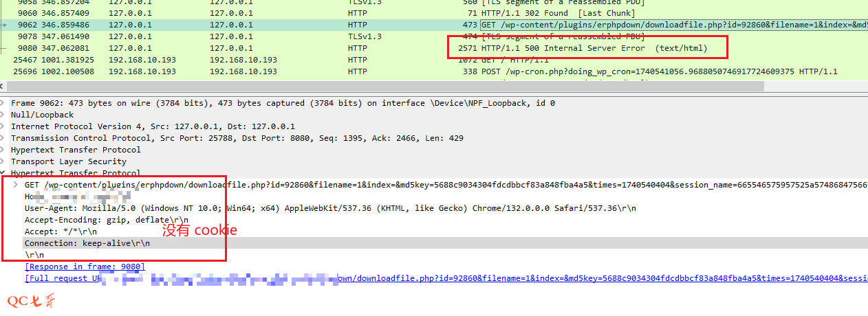This screenshot has height=316, width=868.
Task: Expand Transmission Control Protocol section
Action: tap(4, 138)
